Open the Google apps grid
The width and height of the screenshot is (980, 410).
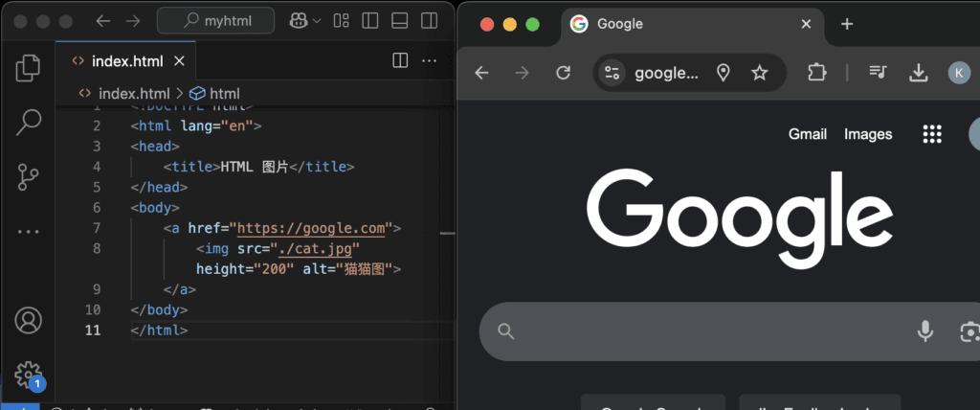[932, 134]
